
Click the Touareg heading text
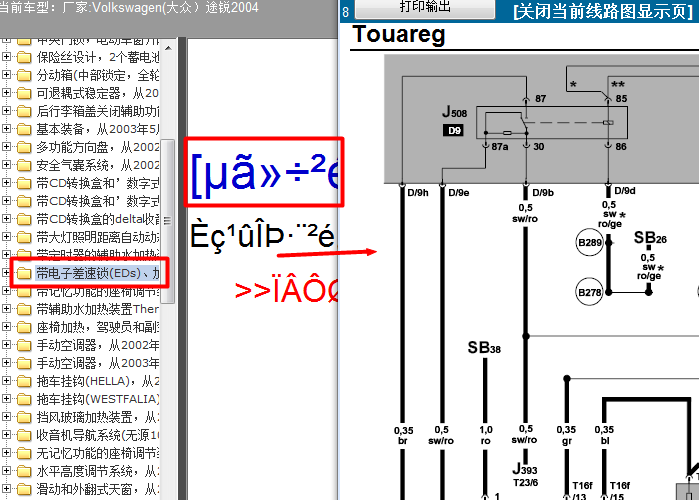(399, 35)
